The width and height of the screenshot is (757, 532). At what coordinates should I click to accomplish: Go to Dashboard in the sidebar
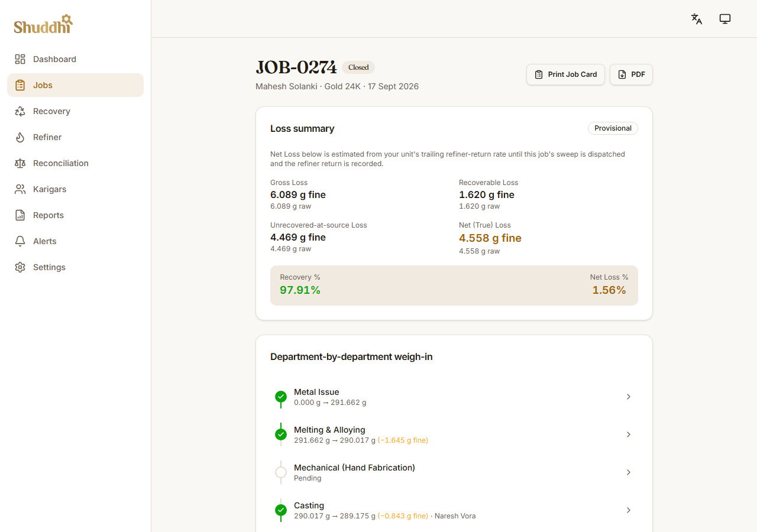point(75,59)
